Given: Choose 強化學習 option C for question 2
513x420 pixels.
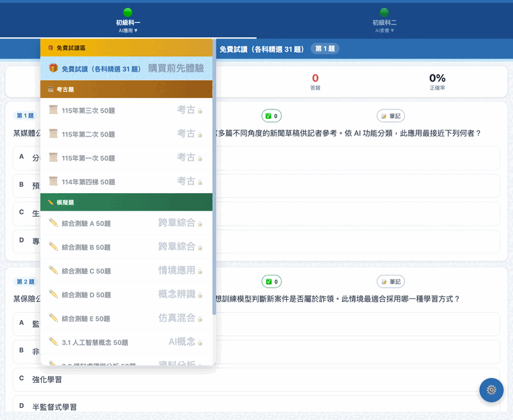Looking at the screenshot, I should [x=256, y=379].
